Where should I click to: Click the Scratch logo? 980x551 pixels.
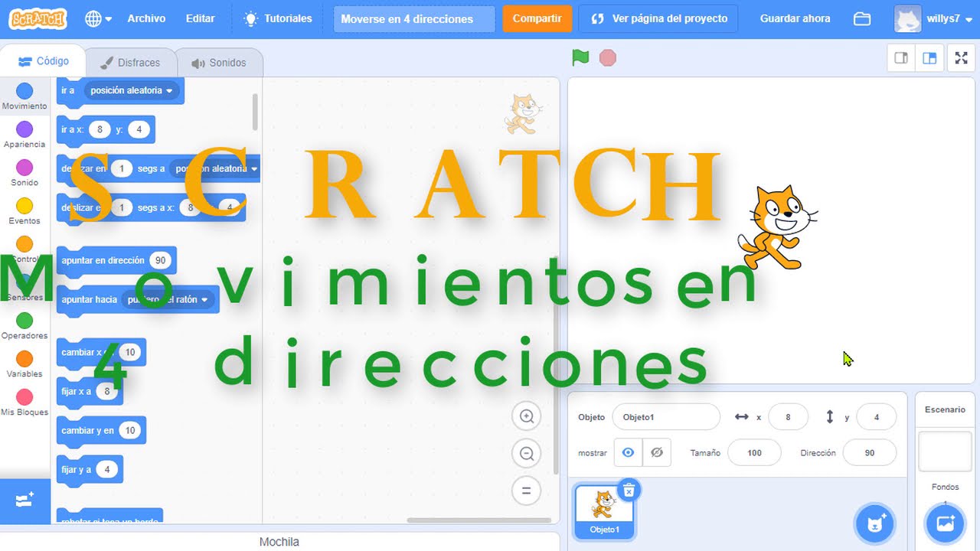38,18
